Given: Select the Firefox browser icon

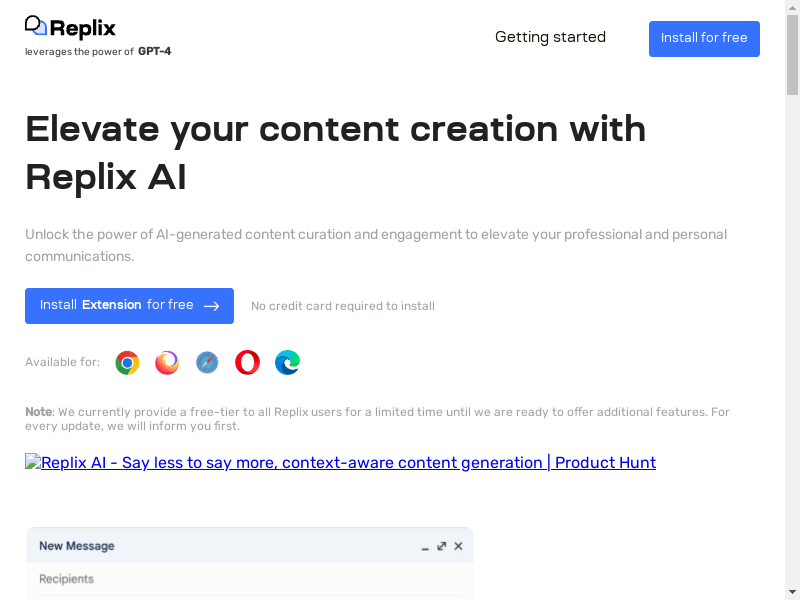Looking at the screenshot, I should (x=167, y=363).
